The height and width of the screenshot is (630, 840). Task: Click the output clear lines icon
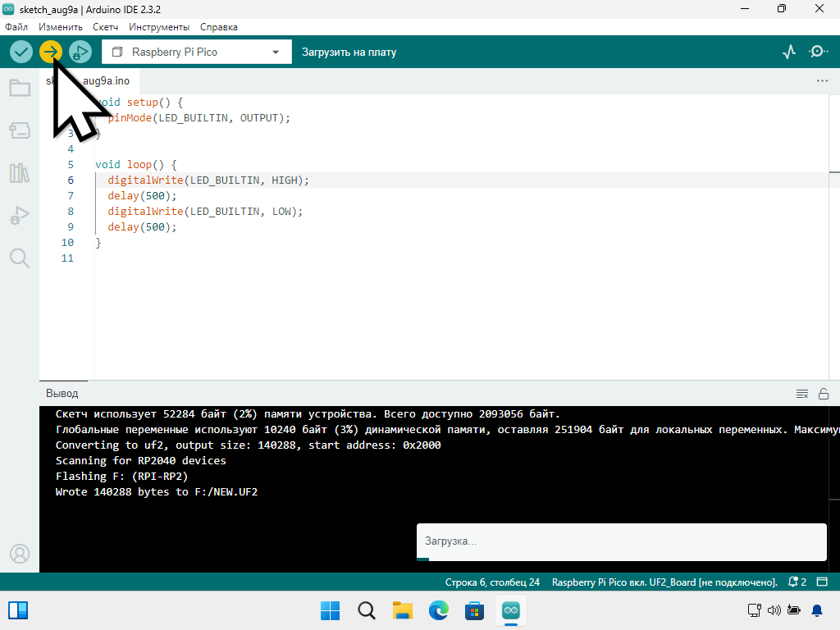(802, 395)
